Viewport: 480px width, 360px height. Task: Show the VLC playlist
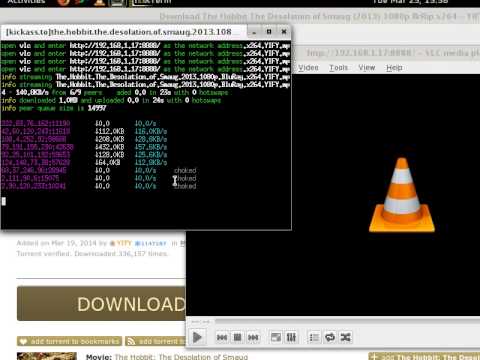(x=314, y=338)
